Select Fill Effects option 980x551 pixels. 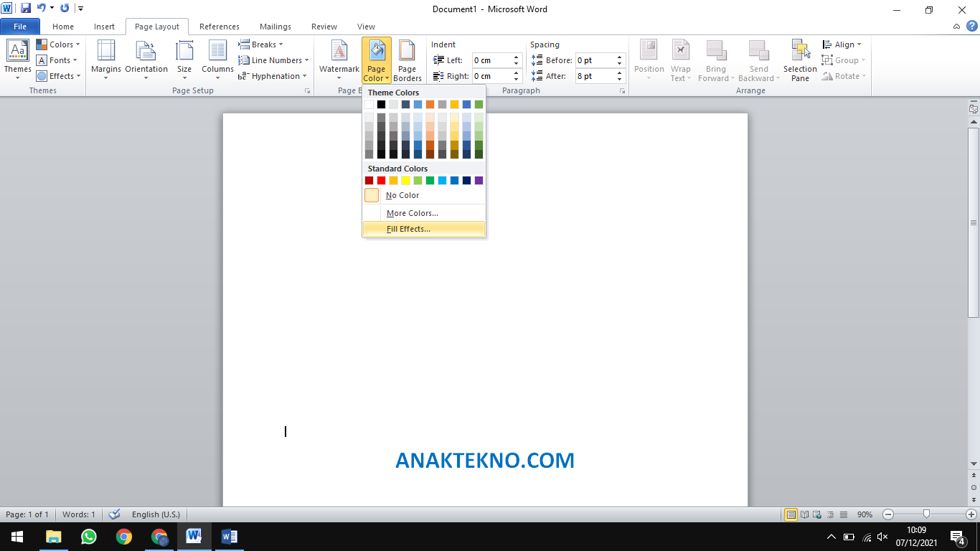[x=424, y=229]
